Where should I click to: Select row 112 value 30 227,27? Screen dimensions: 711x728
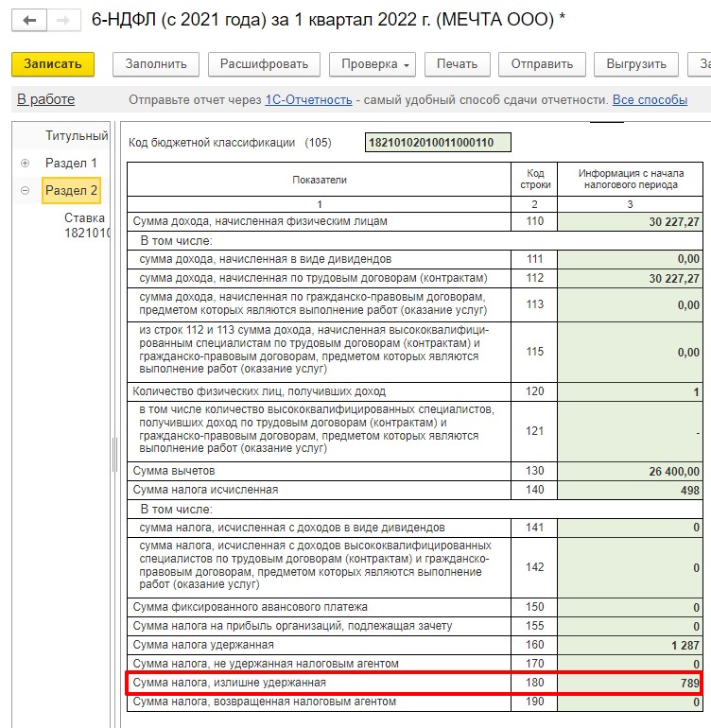(x=630, y=278)
